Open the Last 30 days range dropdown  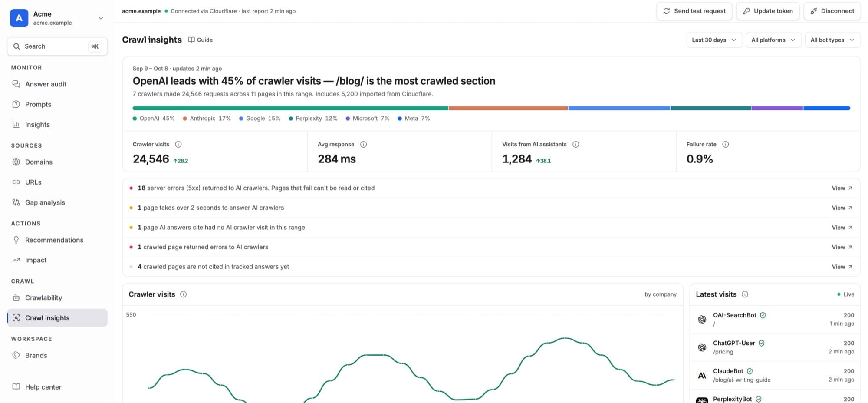[x=714, y=40]
